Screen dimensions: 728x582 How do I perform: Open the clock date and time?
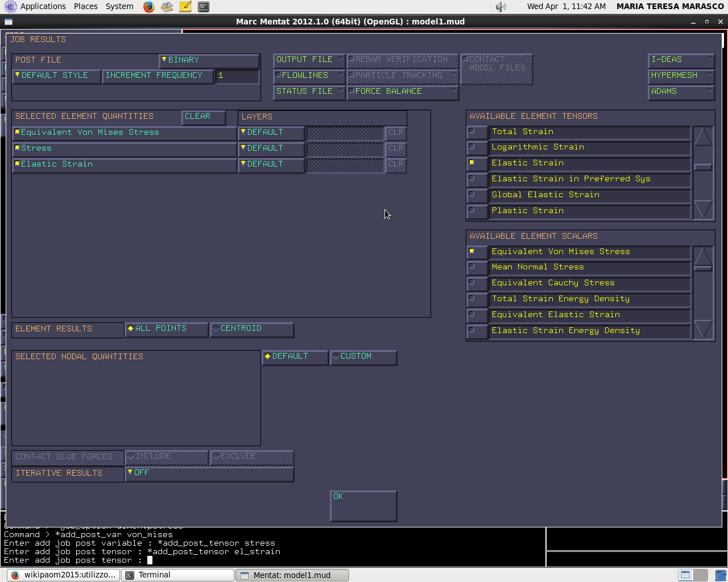566,6
